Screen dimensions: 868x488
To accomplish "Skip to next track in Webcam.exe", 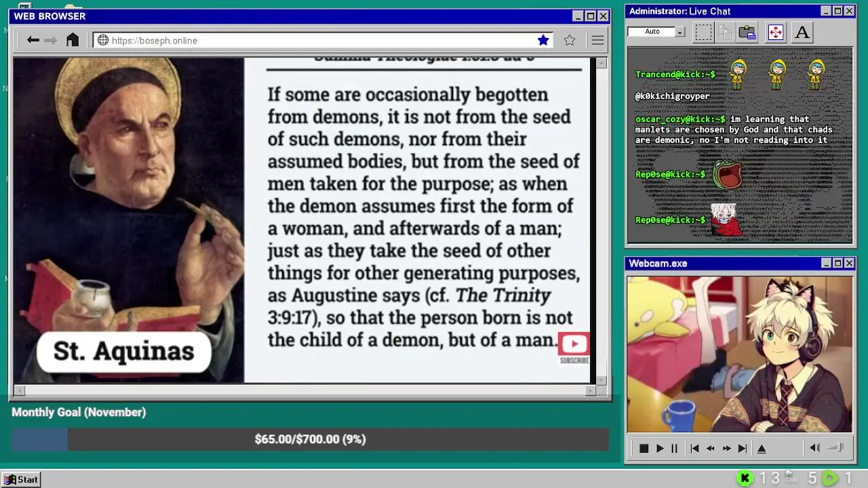I will point(743,449).
